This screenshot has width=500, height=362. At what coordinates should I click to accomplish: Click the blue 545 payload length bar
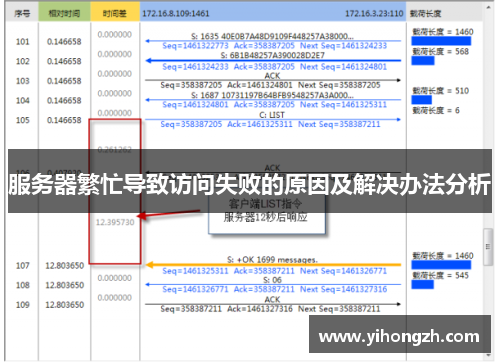422,284
